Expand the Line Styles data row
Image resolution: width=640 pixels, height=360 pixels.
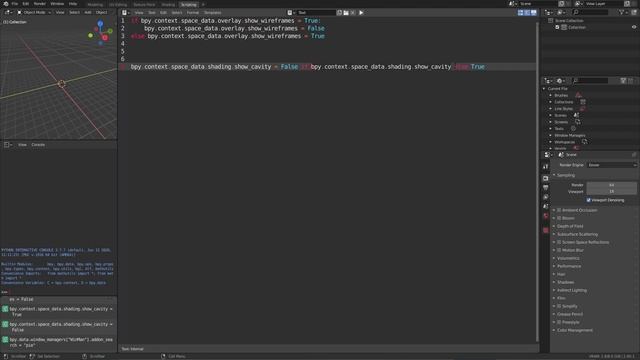point(551,109)
